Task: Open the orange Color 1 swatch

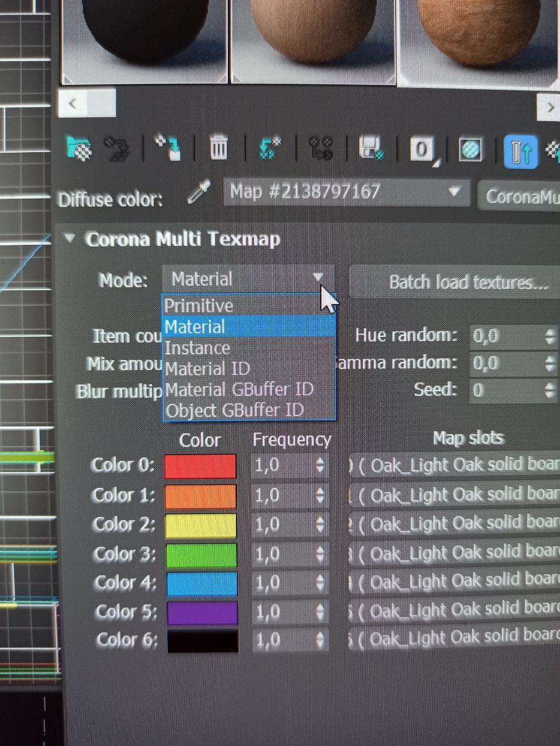Action: coord(200,496)
